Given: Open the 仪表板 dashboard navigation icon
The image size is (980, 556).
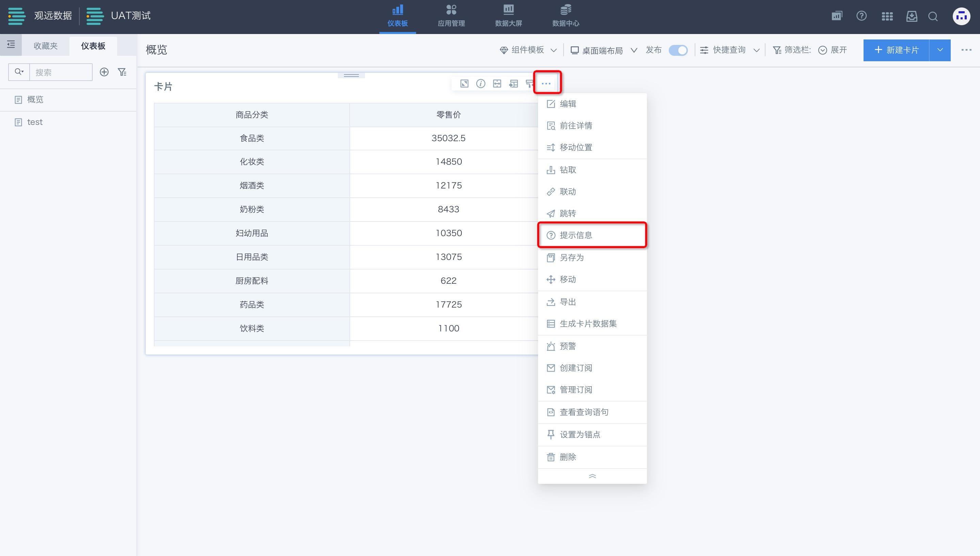Looking at the screenshot, I should [397, 10].
